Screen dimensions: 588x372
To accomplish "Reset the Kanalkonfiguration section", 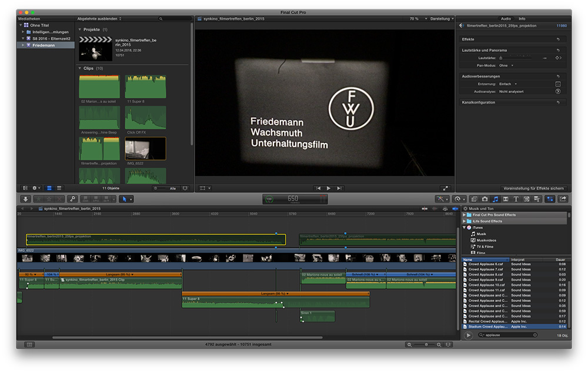I will coord(558,102).
